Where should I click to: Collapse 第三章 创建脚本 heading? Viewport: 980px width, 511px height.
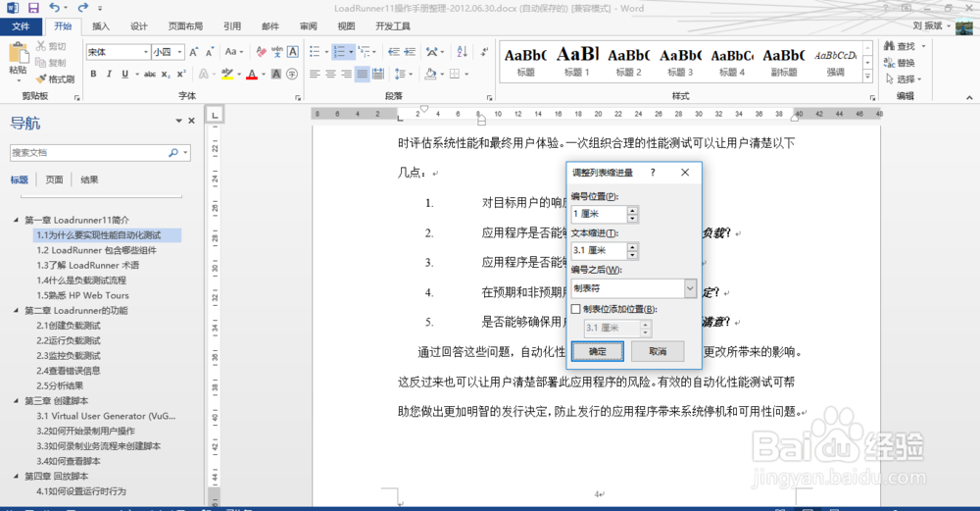coord(17,401)
